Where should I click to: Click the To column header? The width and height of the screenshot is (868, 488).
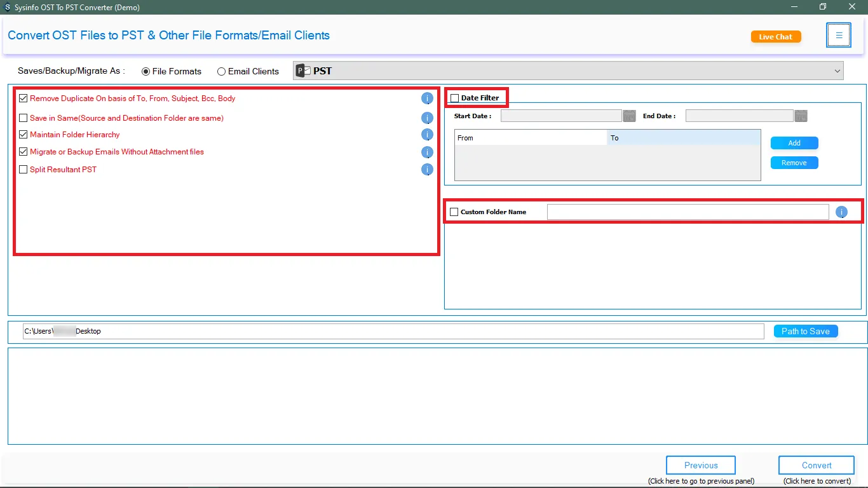point(684,138)
